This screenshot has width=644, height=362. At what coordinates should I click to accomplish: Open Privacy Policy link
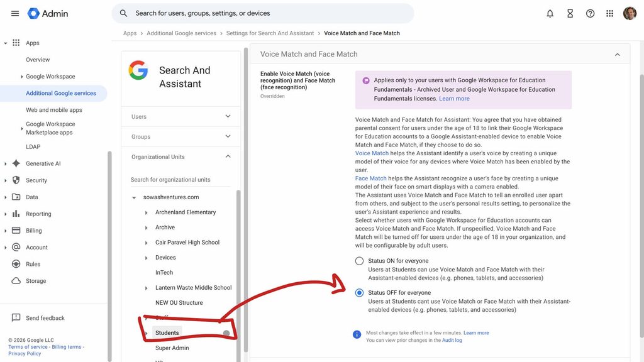coord(25,353)
